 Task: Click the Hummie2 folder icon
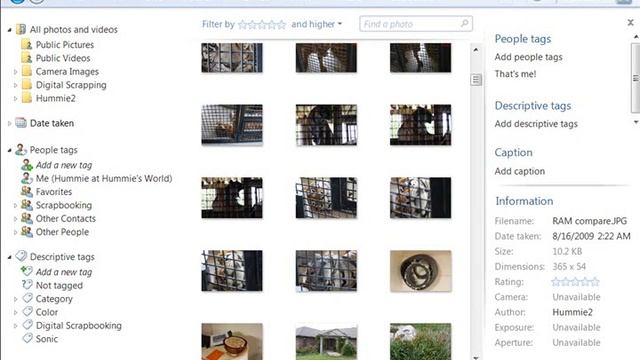[27, 98]
